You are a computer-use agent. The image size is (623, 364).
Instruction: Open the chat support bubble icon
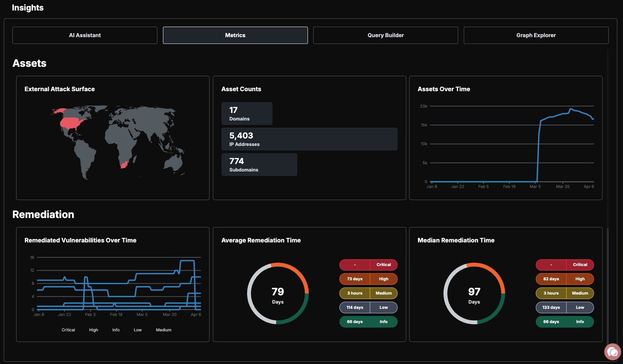612,352
